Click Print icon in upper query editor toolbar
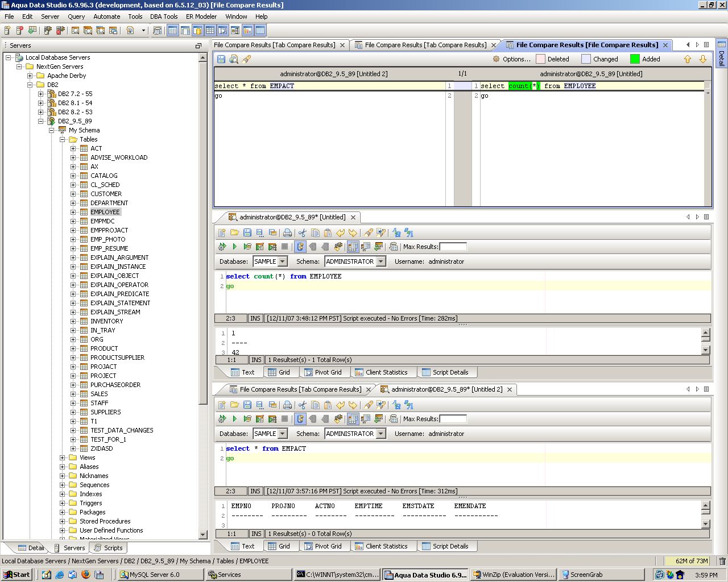Viewport: 728px width, 582px height. pyautogui.click(x=287, y=232)
